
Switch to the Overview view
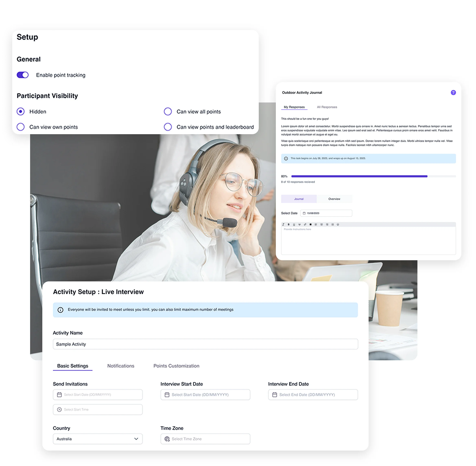334,199
